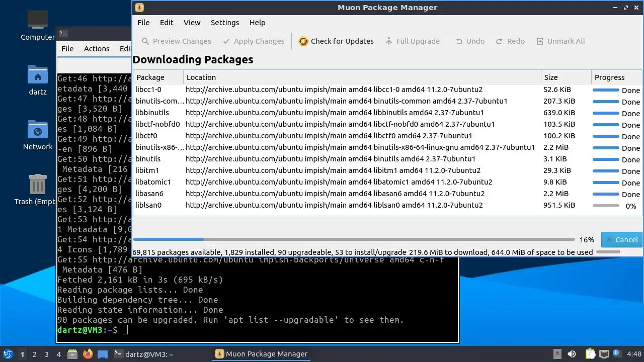644x362 pixels.
Task: Switch to dartz@VM3 terminal taskbar entry
Action: 144,354
